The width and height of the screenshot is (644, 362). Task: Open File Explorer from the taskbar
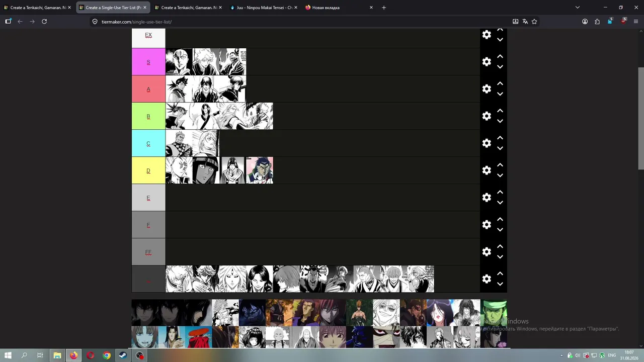tap(57, 355)
